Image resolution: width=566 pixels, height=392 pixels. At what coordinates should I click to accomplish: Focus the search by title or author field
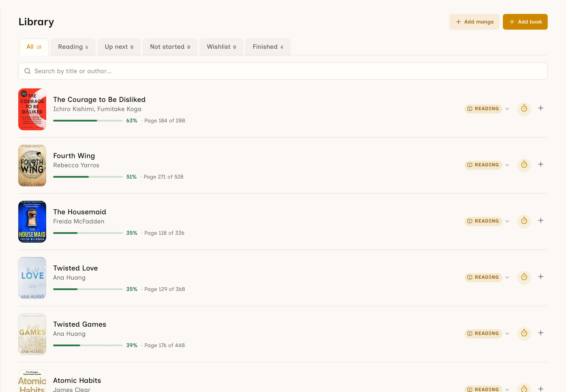(283, 71)
